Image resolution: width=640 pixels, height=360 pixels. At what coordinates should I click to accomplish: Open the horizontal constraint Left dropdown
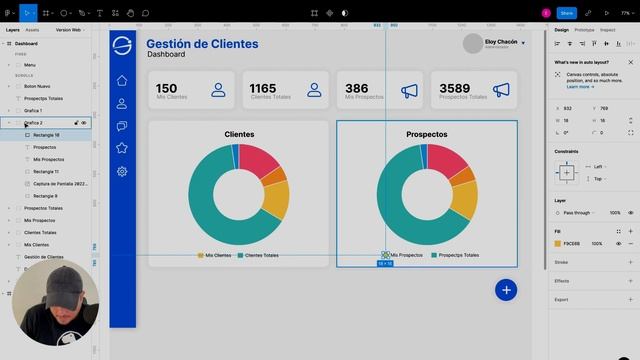596,167
